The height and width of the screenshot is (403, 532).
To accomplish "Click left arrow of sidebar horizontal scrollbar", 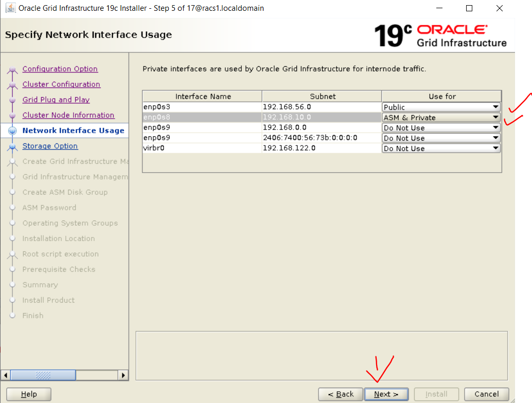I will [6, 375].
